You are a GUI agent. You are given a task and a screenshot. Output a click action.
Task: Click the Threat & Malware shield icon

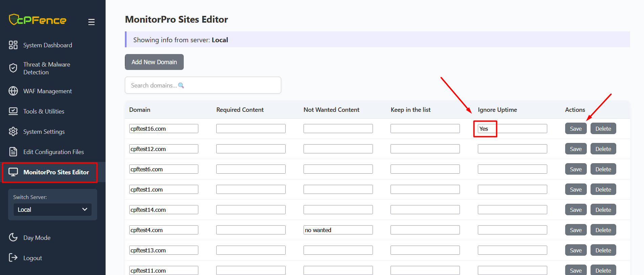[x=13, y=68]
